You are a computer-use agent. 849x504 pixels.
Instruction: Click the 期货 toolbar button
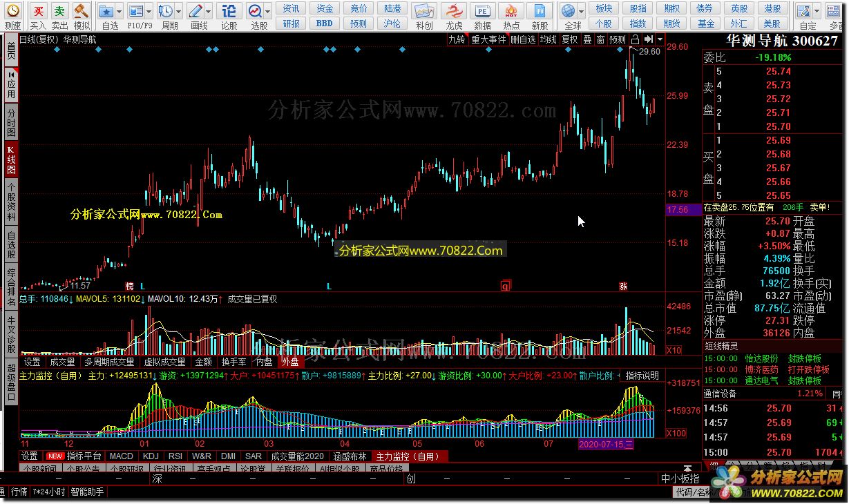(672, 23)
